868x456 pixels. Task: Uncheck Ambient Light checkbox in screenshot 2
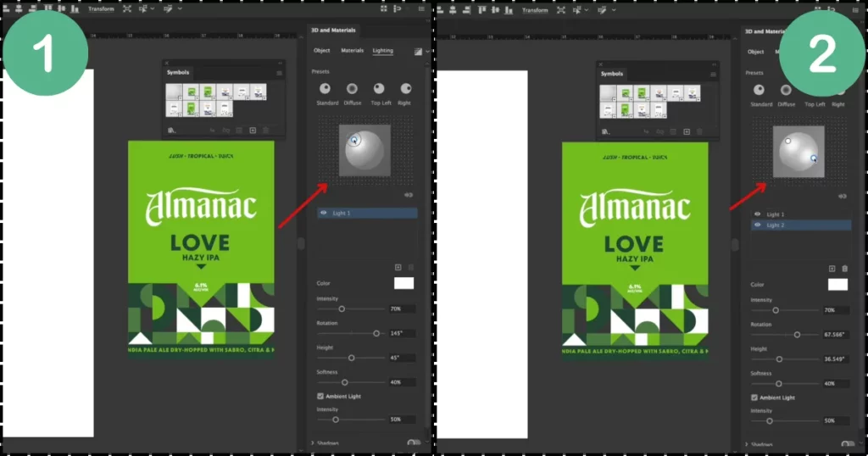[754, 398]
